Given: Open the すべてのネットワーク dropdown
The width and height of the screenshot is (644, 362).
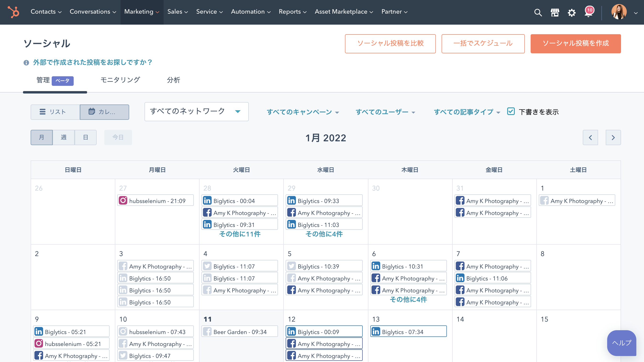Looking at the screenshot, I should 196,111.
